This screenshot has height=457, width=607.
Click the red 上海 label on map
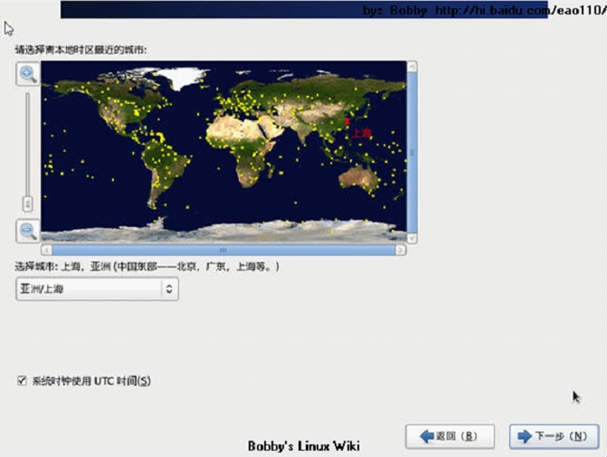click(362, 134)
